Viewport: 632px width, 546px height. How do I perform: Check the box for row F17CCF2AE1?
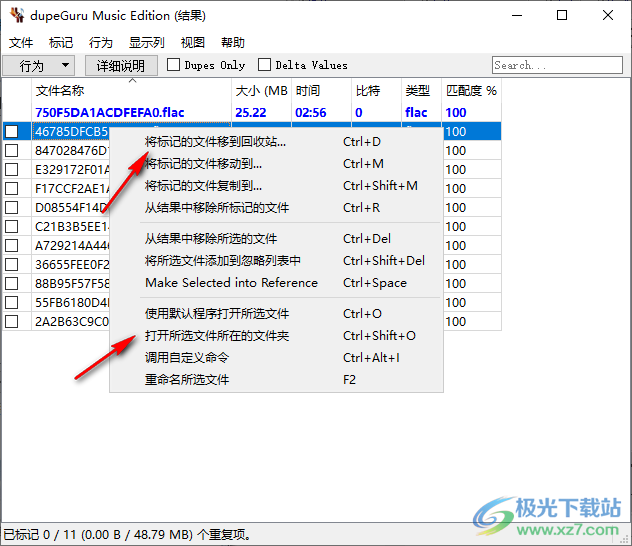12,188
